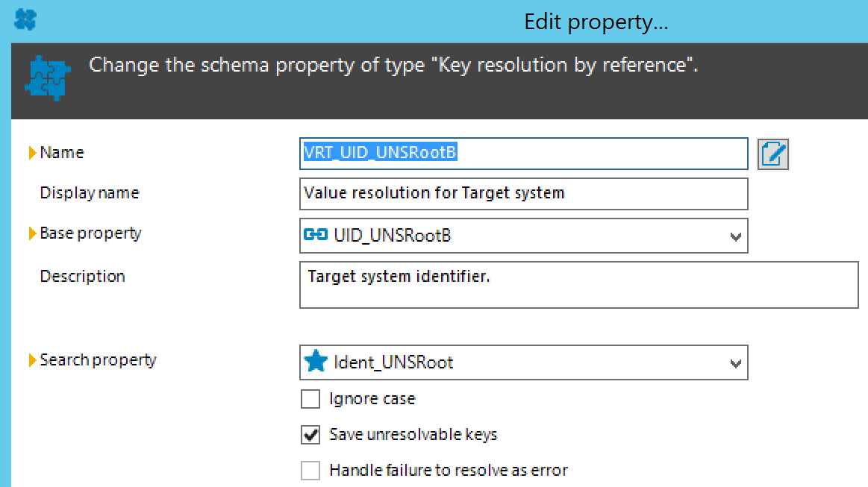Viewport: 868px width, 487px height.
Task: Click the Save unresolvable keys label
Action: pyautogui.click(x=413, y=435)
